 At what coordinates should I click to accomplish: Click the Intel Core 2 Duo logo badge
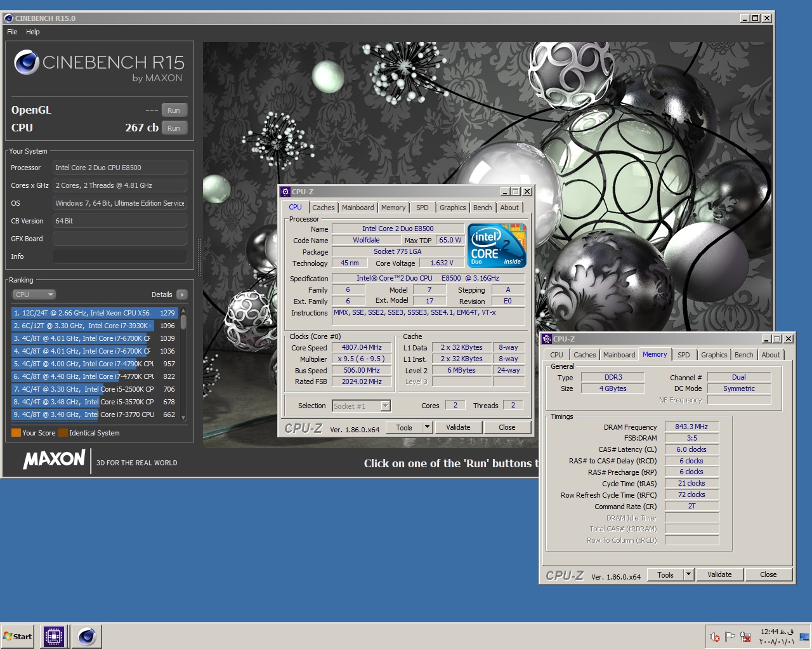pyautogui.click(x=497, y=245)
